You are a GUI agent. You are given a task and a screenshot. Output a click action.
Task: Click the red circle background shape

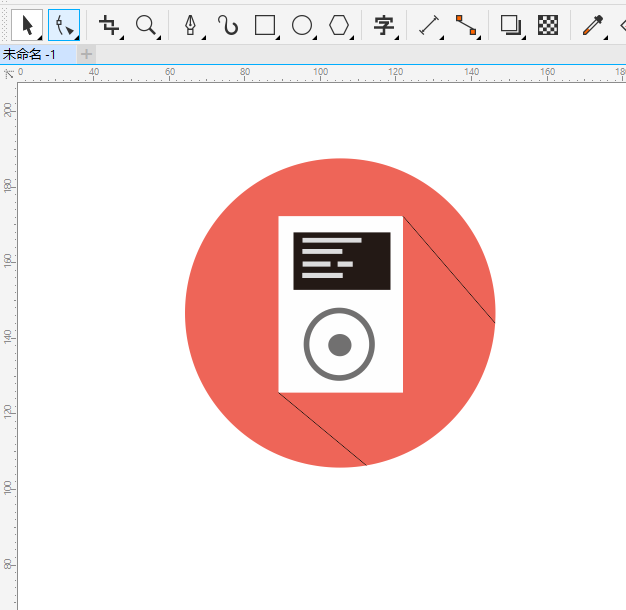pyautogui.click(x=230, y=310)
